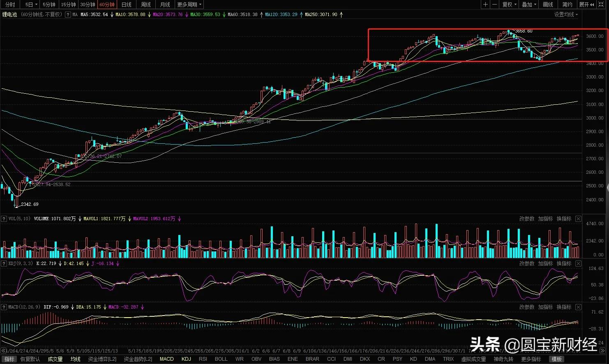Zoom in the chart with the plus icon
Viewport: 609px width, 364px height.
coord(485,5)
